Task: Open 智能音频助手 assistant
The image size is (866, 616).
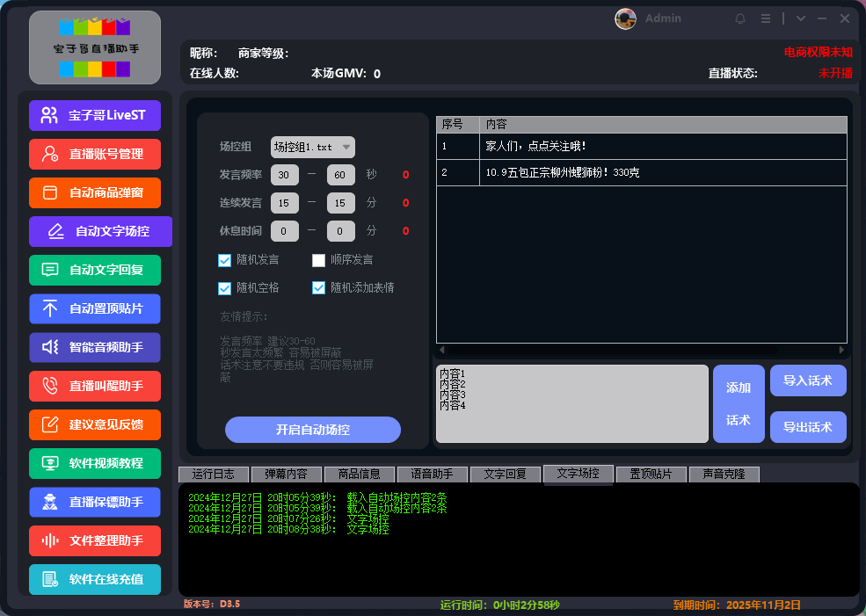Action: [x=94, y=347]
